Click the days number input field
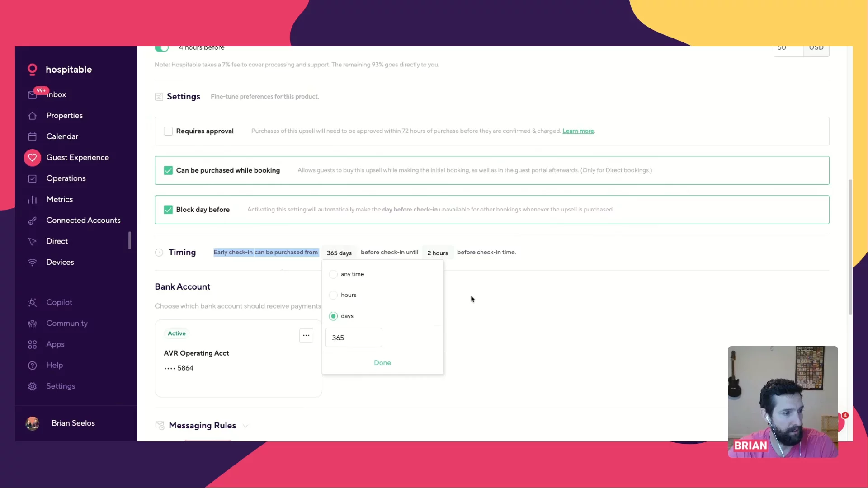Viewport: 868px width, 488px height. point(354,338)
